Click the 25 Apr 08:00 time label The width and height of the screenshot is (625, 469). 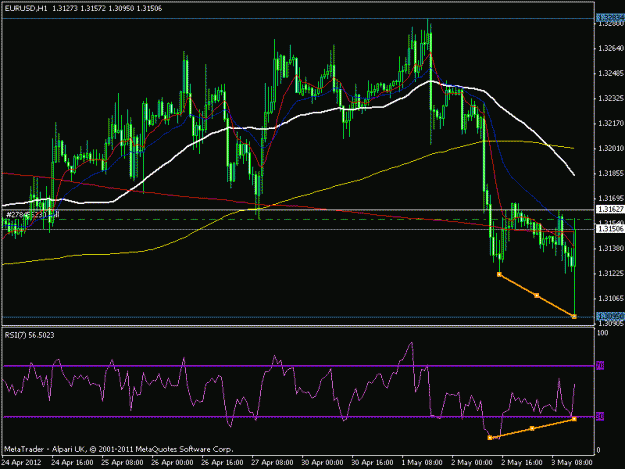point(122,463)
